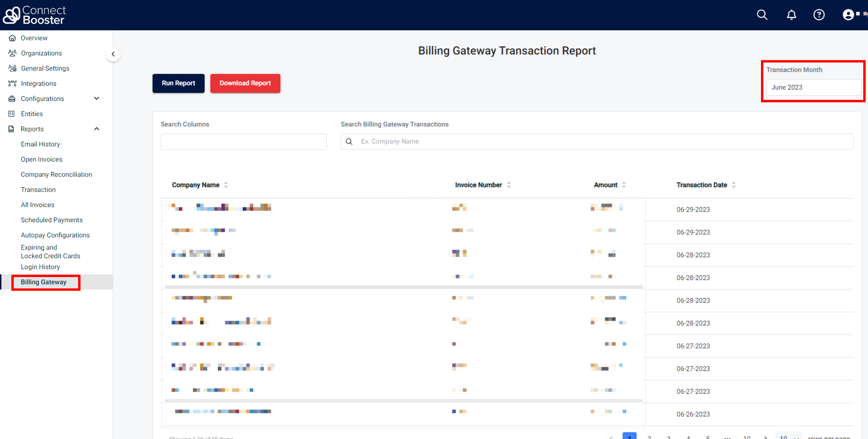Click the Download Report button

[245, 83]
